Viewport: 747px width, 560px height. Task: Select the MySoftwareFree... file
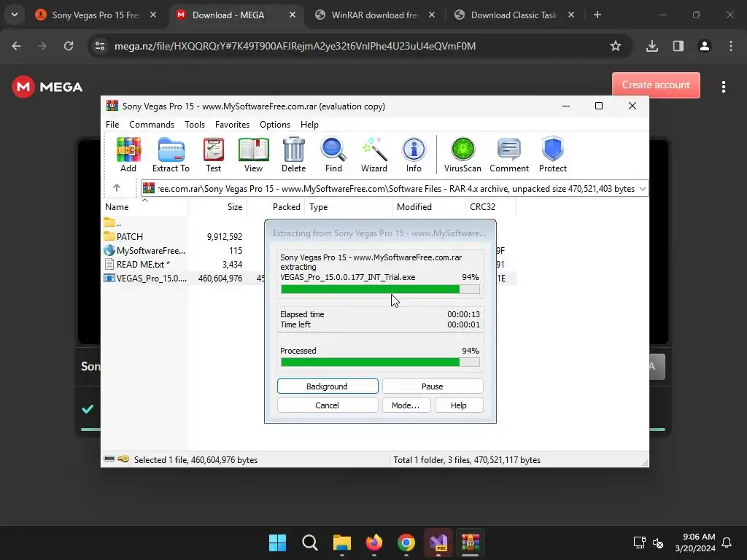[145, 251]
